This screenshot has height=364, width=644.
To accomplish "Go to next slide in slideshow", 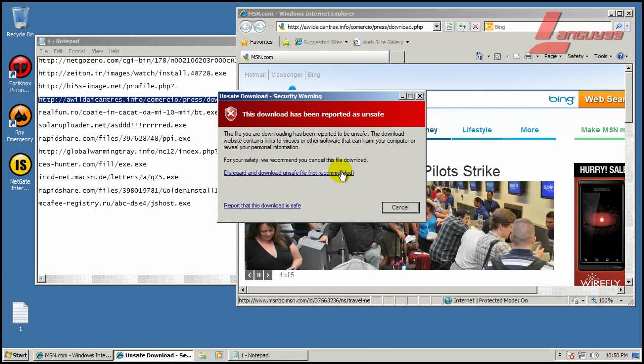I will click(268, 275).
